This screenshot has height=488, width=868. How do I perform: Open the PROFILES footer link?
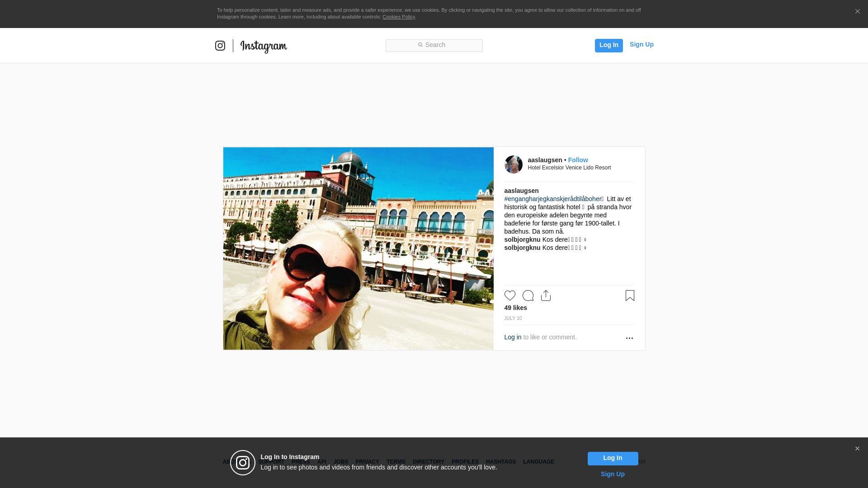coord(465,462)
